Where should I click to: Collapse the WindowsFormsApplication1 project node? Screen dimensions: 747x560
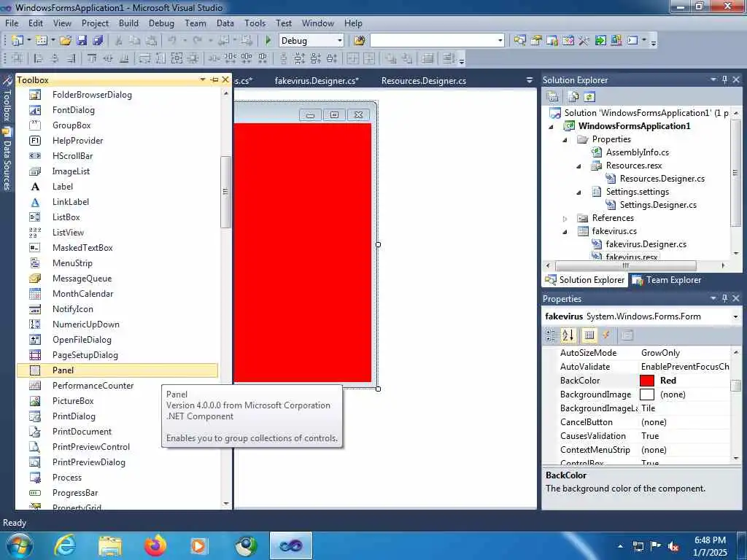click(551, 127)
